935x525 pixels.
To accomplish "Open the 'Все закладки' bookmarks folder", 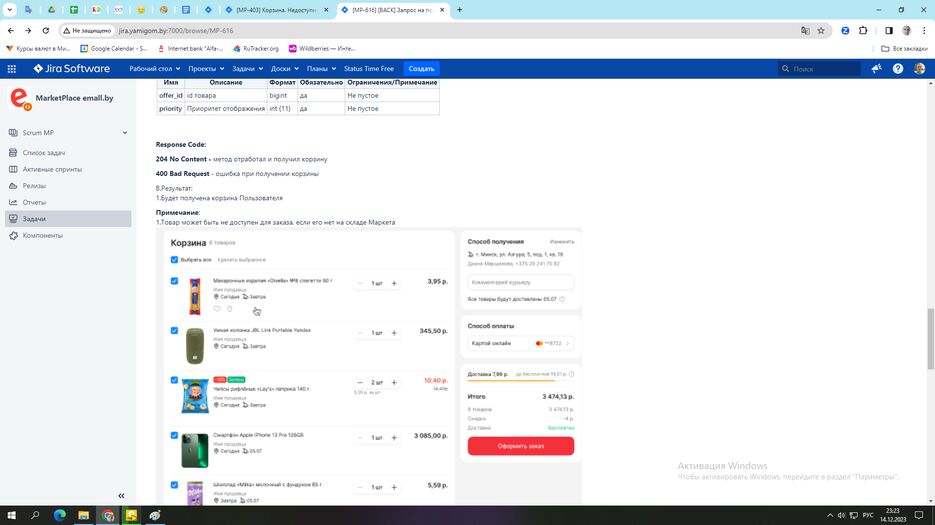I will pos(904,48).
